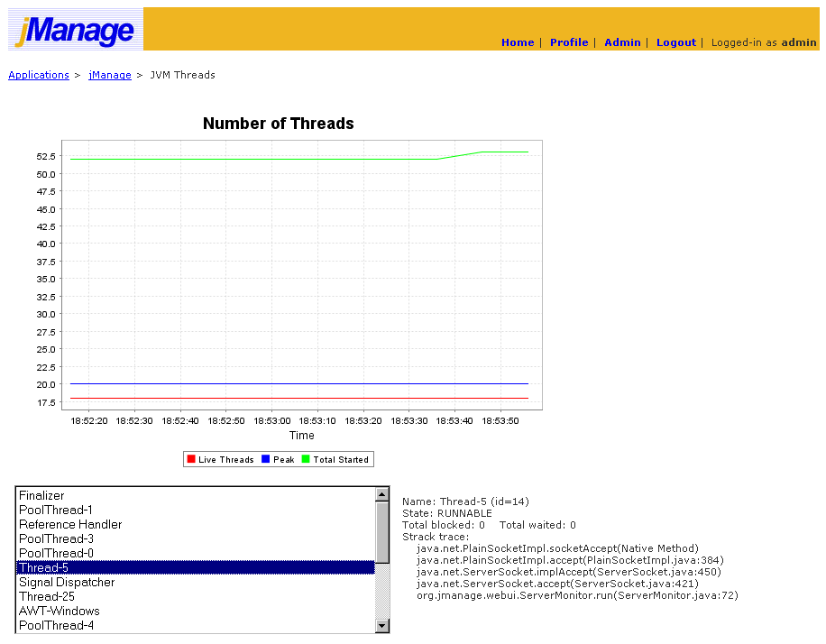Viewport: 826px width, 644px height.
Task: Click the Total waited: 0 text
Action: pyautogui.click(x=537, y=525)
